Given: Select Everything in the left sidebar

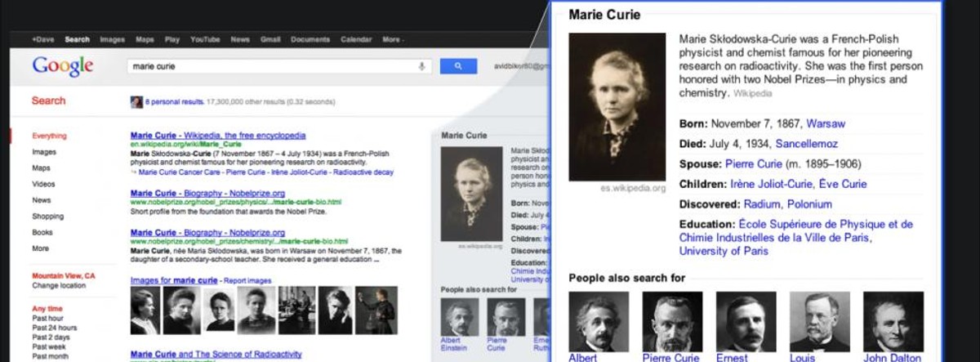Looking at the screenshot, I should pos(49,136).
